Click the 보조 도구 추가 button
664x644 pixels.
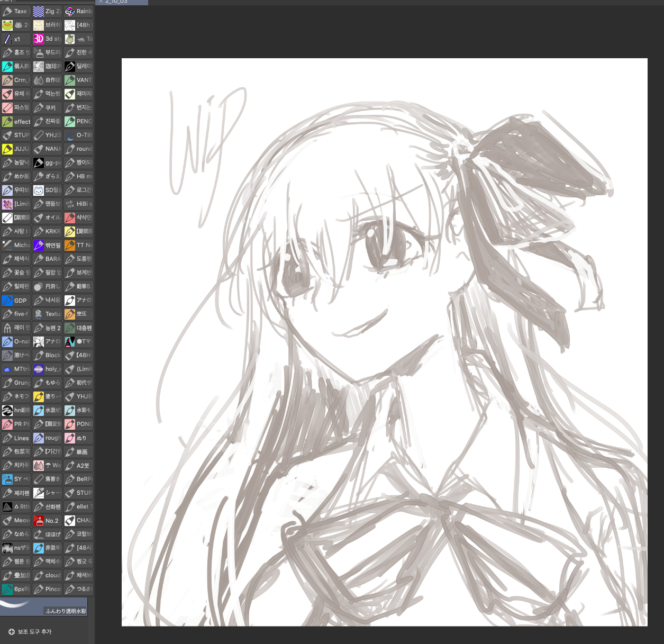30,631
